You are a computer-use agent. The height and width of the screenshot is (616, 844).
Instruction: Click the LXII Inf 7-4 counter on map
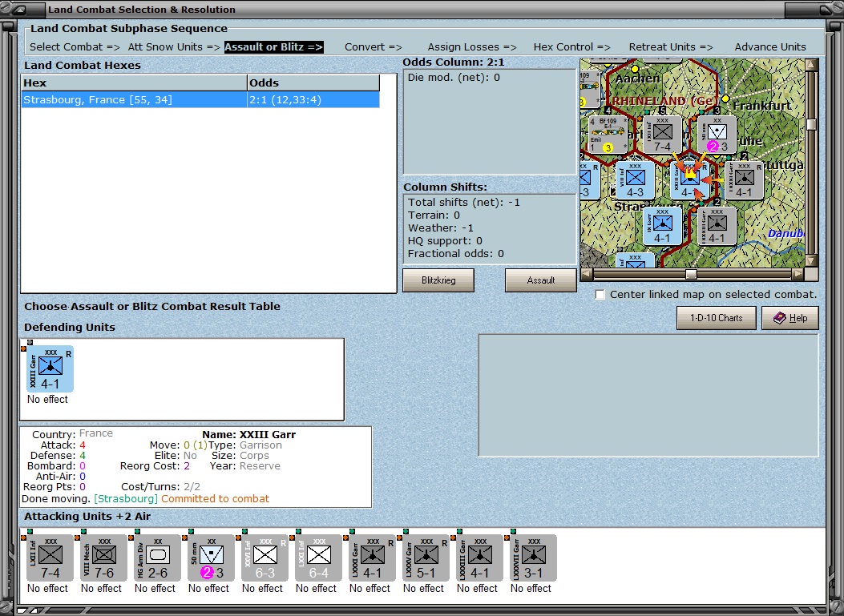[663, 135]
